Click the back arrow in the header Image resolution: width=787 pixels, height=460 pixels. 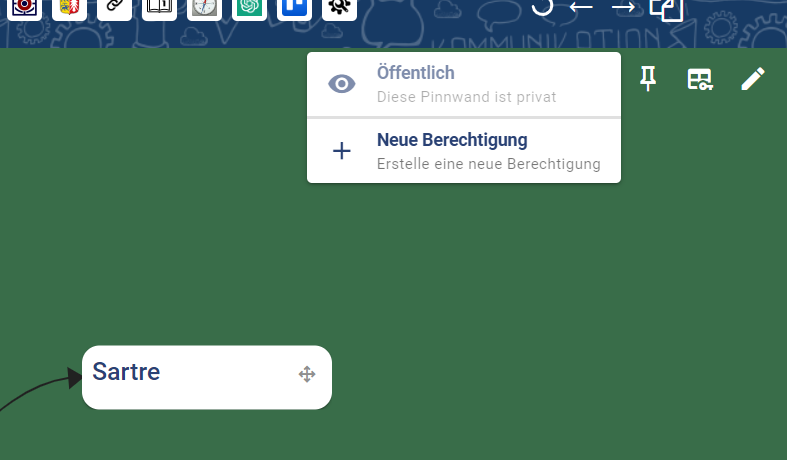[x=581, y=7]
